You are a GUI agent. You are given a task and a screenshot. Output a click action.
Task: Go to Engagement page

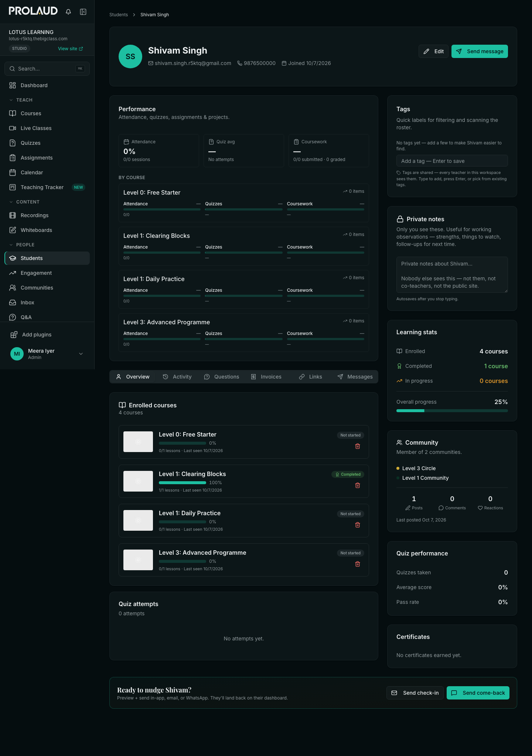[x=47, y=273]
